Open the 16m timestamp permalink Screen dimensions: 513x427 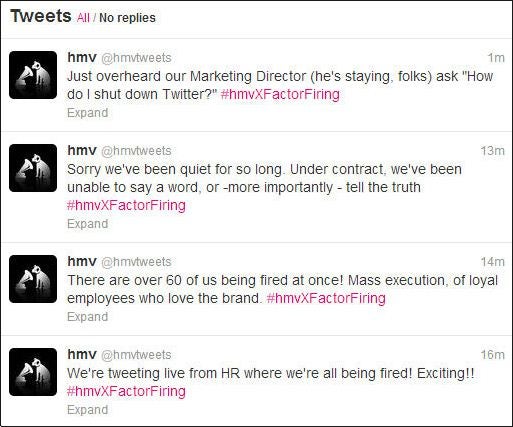(493, 355)
